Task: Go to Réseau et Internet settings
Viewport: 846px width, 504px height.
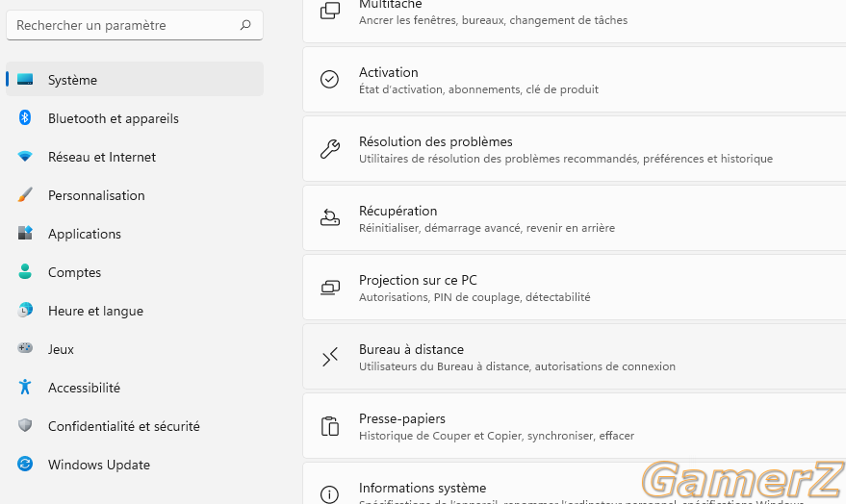Action: pyautogui.click(x=135, y=157)
